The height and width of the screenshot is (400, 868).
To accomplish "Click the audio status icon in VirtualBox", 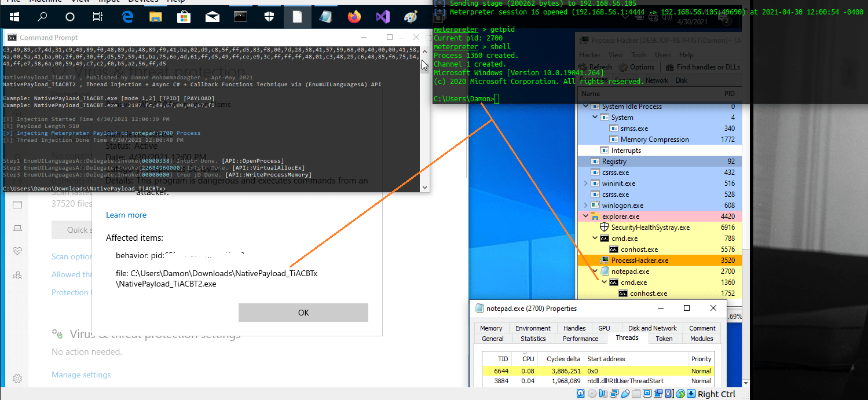I will click(x=602, y=393).
